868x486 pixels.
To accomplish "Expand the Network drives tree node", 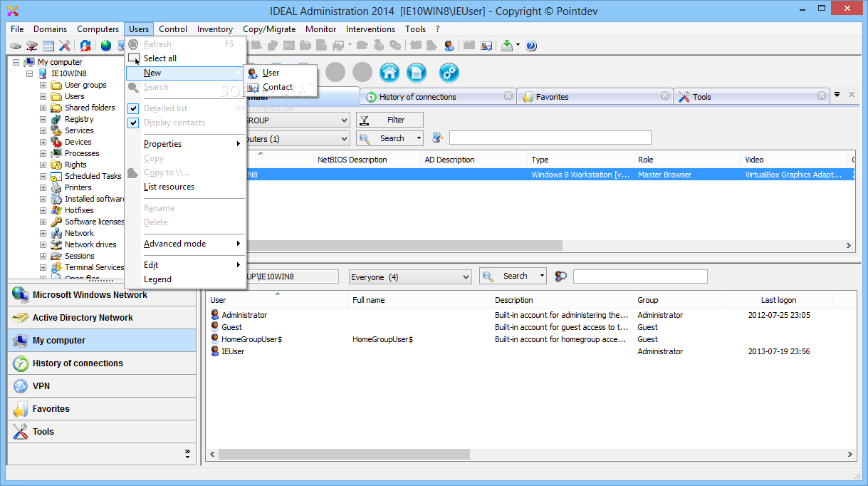I will (43, 244).
